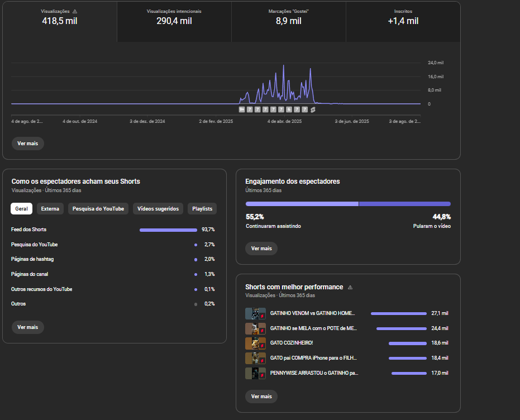Click the Páginas de hashtag row label

(32, 259)
